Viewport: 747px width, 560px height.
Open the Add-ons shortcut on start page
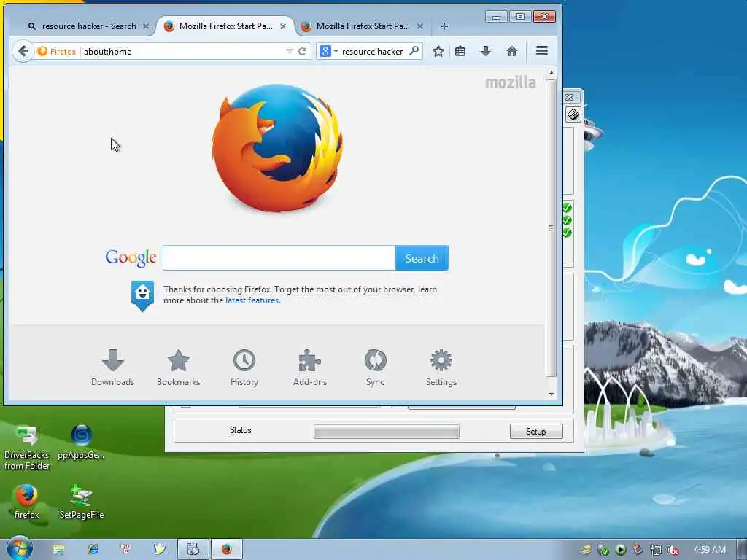pyautogui.click(x=310, y=367)
